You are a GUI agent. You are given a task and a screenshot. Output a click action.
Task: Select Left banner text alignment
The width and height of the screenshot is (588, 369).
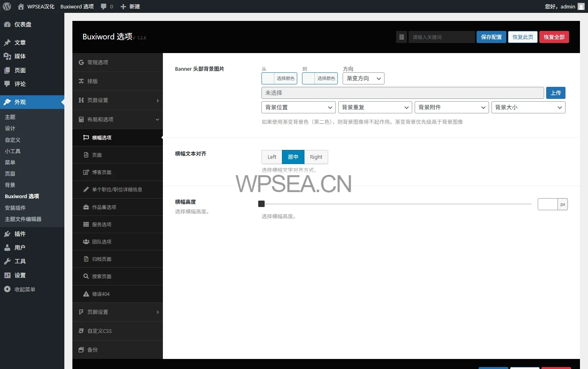(x=272, y=157)
